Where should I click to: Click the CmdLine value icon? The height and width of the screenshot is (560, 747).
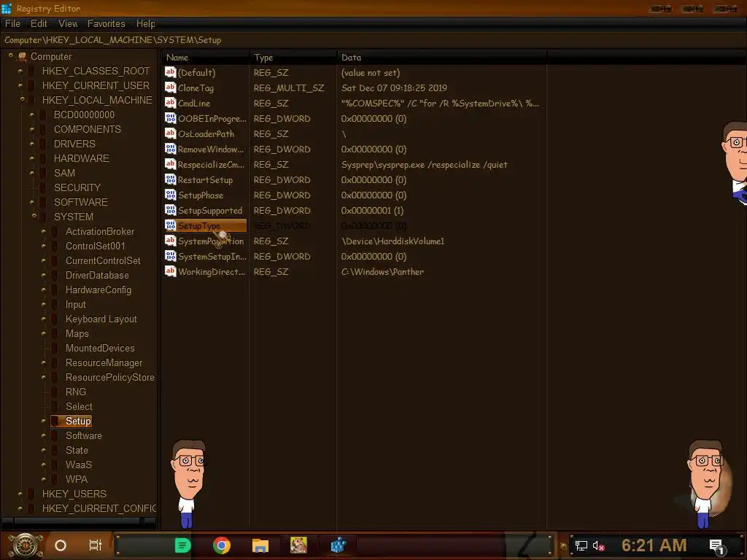click(x=171, y=102)
